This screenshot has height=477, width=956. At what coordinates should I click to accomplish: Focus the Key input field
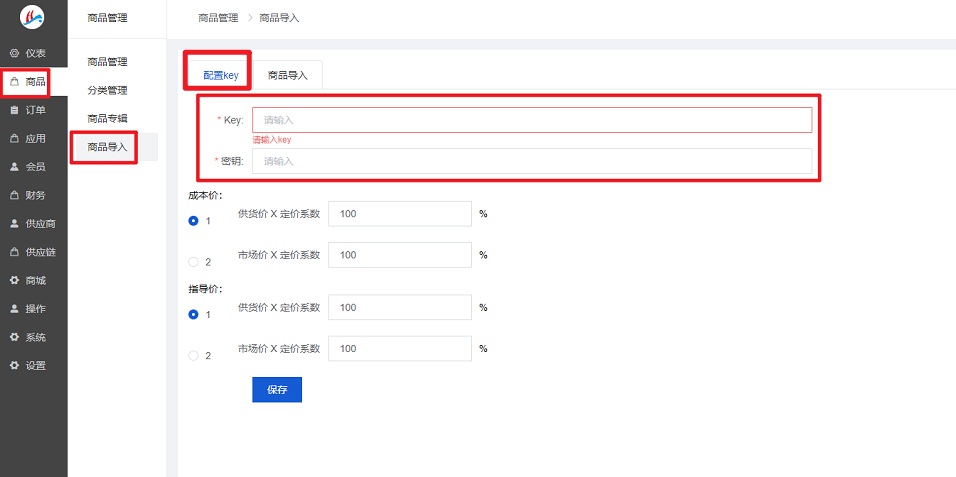click(532, 120)
